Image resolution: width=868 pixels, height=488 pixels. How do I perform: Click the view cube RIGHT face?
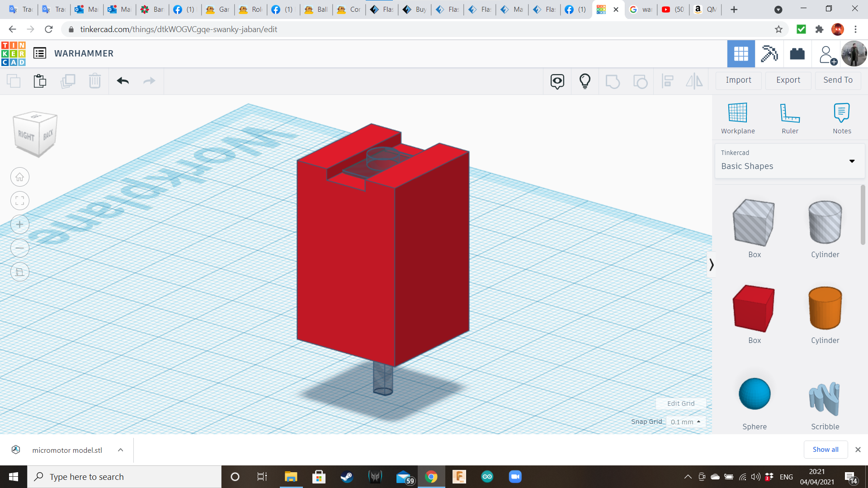pos(26,135)
